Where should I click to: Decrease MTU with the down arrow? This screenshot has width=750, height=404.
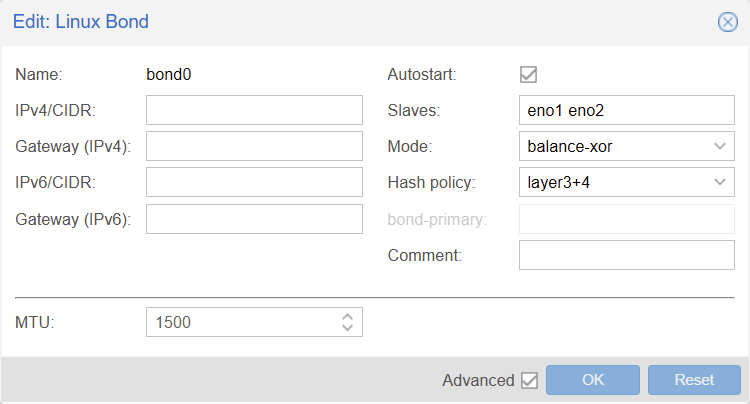tap(347, 327)
